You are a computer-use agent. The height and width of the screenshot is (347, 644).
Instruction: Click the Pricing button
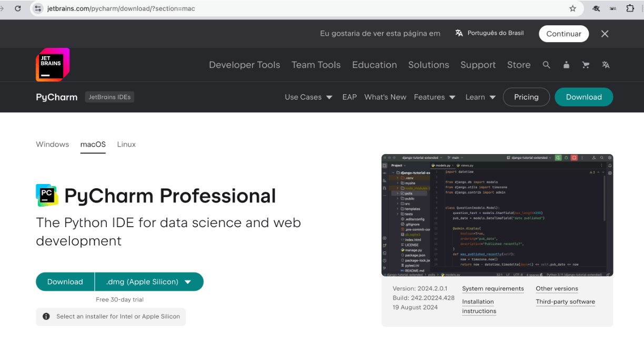[526, 97]
